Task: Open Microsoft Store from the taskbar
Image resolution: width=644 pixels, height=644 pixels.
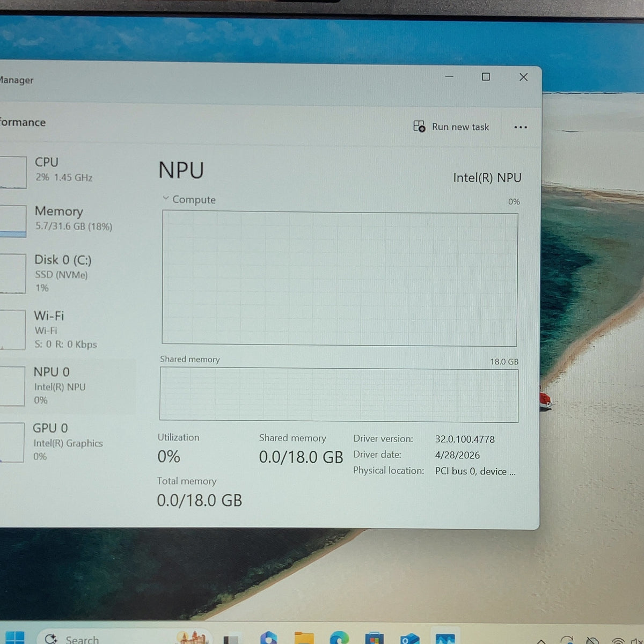Action: [374, 638]
